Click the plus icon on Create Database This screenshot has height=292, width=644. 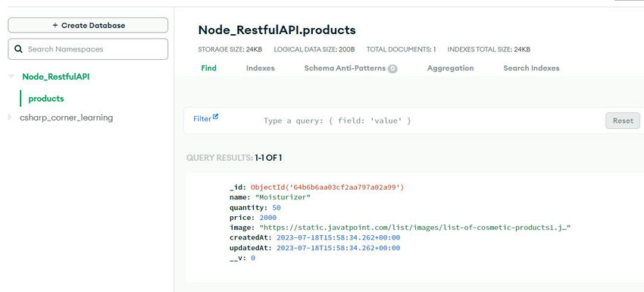(55, 26)
